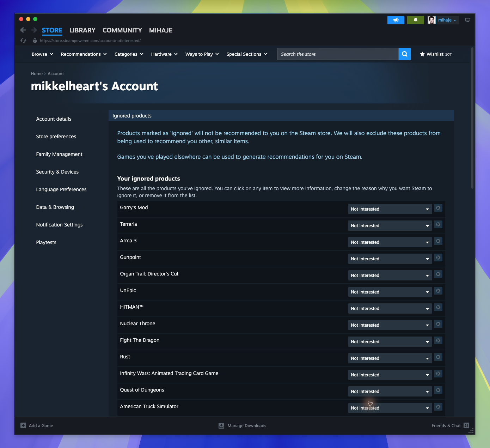Click the Add a Game plus icon
Viewport: 490px width, 448px height.
(x=23, y=425)
